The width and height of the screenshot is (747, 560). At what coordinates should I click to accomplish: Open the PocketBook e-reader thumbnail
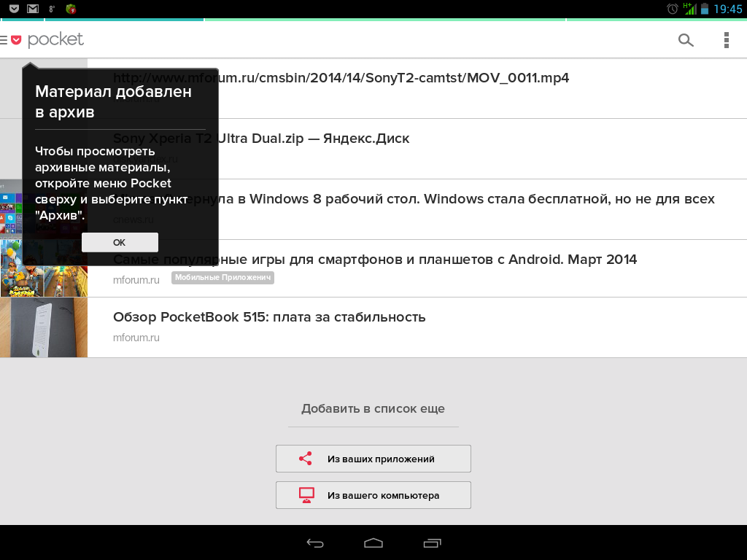coord(44,327)
